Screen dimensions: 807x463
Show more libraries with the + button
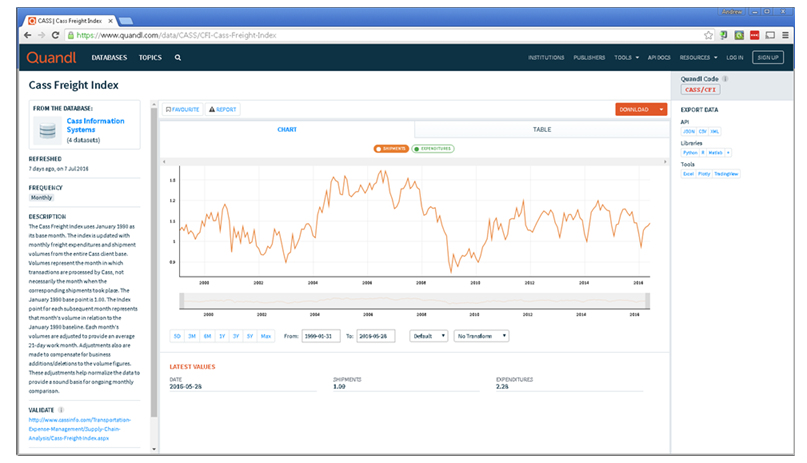pos(728,153)
